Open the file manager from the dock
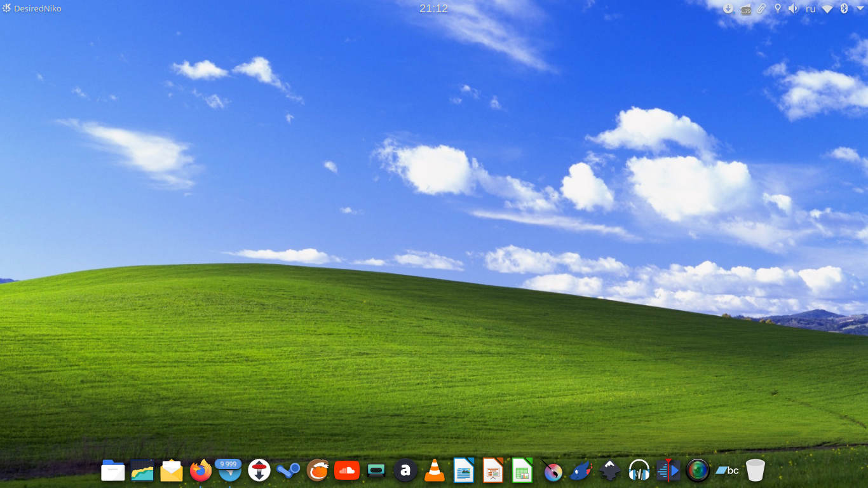This screenshot has height=488, width=868. click(113, 471)
